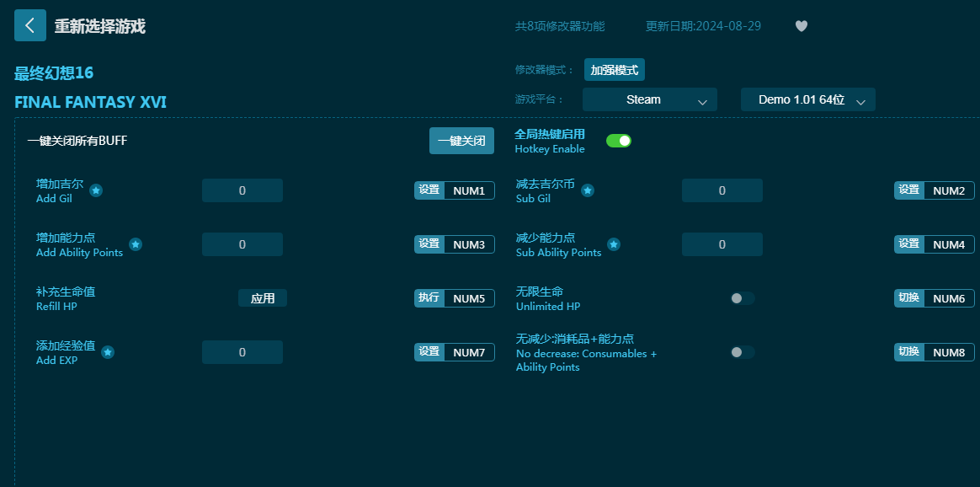Click star icon beside Sub Gil
The height and width of the screenshot is (487, 980).
click(588, 190)
